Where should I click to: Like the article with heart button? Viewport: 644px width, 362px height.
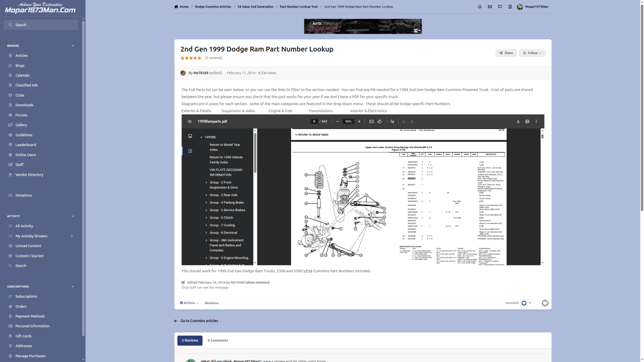(x=545, y=303)
